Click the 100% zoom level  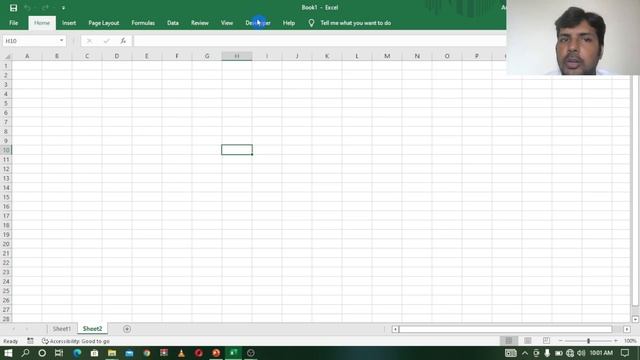[630, 341]
